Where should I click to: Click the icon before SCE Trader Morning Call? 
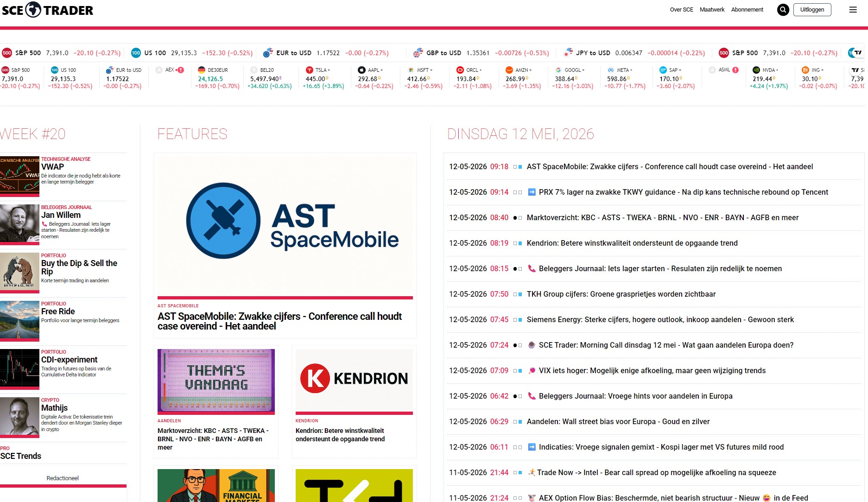(532, 345)
